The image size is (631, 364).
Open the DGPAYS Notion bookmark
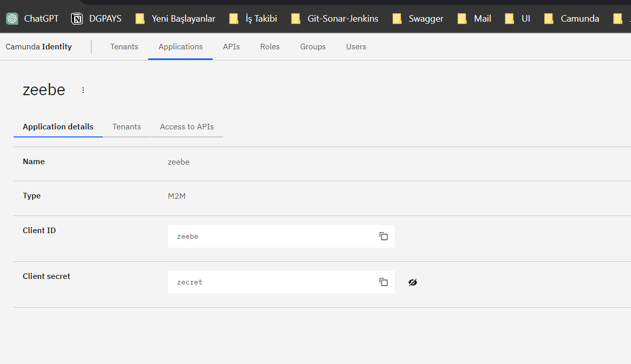(x=96, y=19)
